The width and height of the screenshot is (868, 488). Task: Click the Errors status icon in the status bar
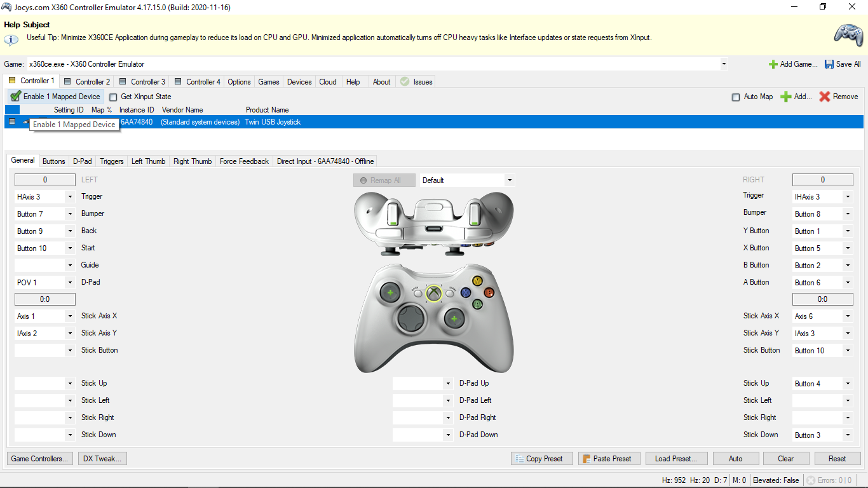810,480
